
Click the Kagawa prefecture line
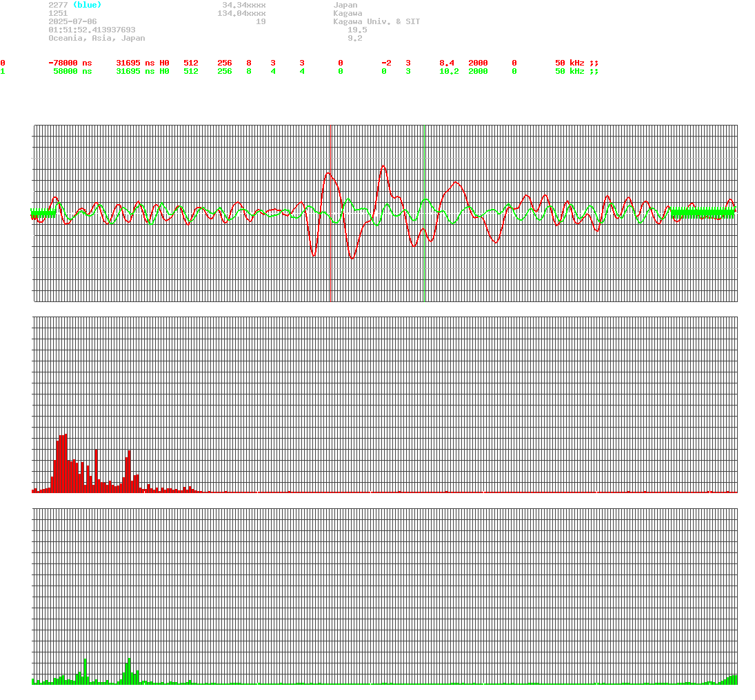coord(348,13)
